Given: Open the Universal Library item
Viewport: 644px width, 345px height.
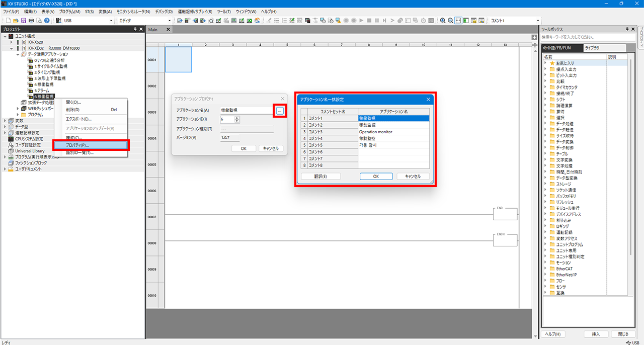Looking at the screenshot, I should pos(30,151).
